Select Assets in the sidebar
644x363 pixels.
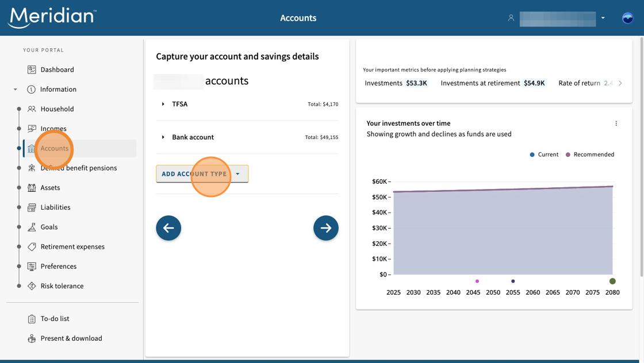50,188
